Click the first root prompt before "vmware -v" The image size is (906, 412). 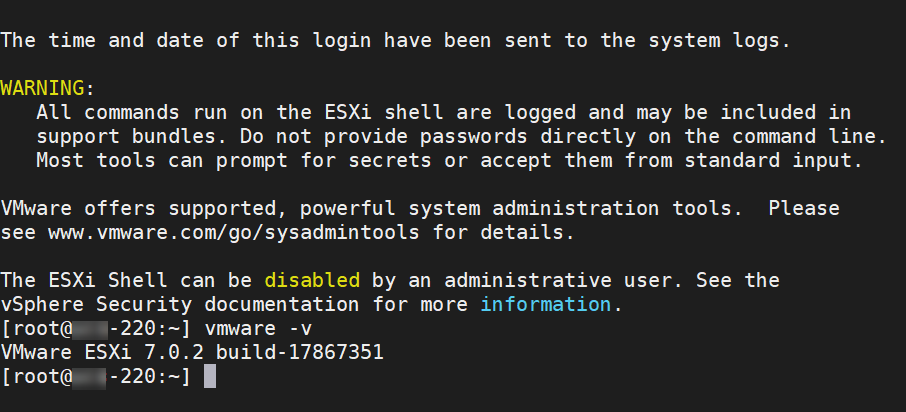(96, 328)
